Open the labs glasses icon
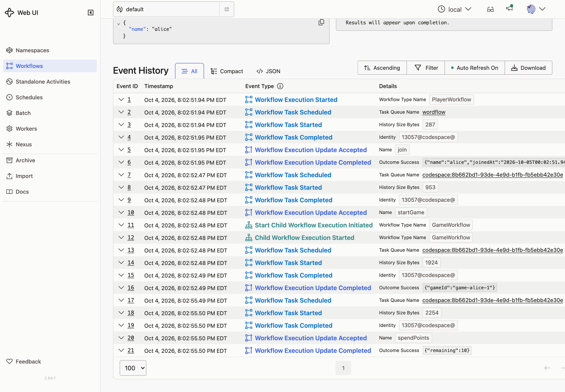Image resolution: width=565 pixels, height=392 pixels. coord(490,9)
